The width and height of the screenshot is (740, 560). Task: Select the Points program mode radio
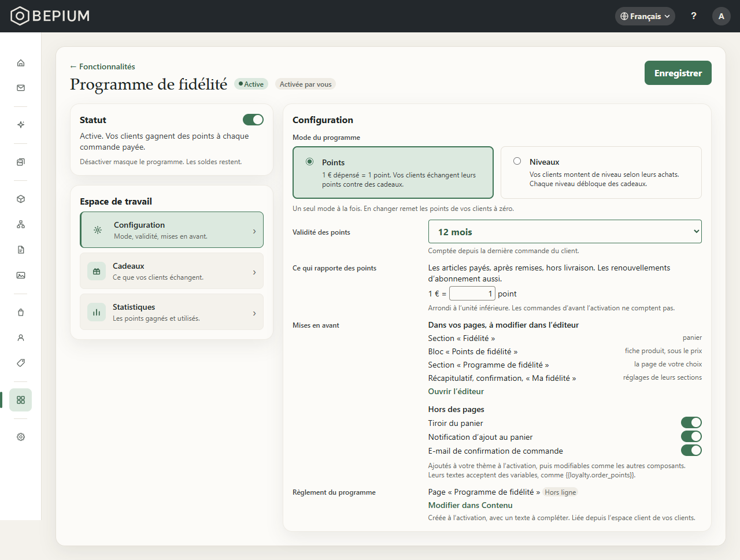[x=310, y=162]
